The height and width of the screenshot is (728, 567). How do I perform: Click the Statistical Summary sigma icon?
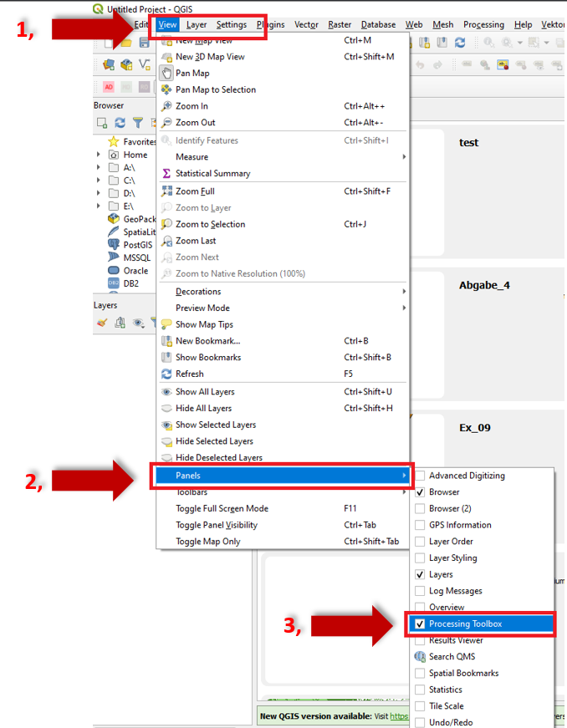pos(166,173)
